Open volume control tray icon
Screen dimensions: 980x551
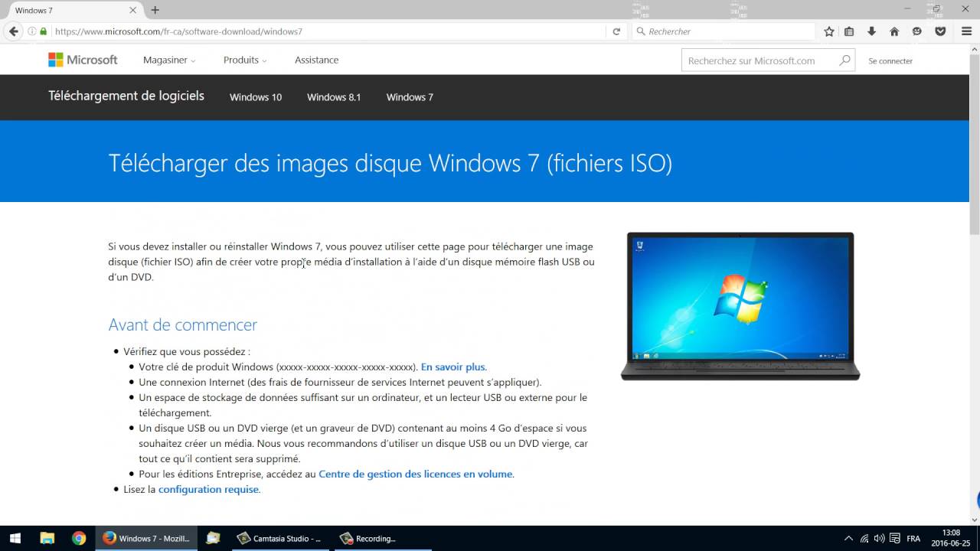pyautogui.click(x=880, y=538)
